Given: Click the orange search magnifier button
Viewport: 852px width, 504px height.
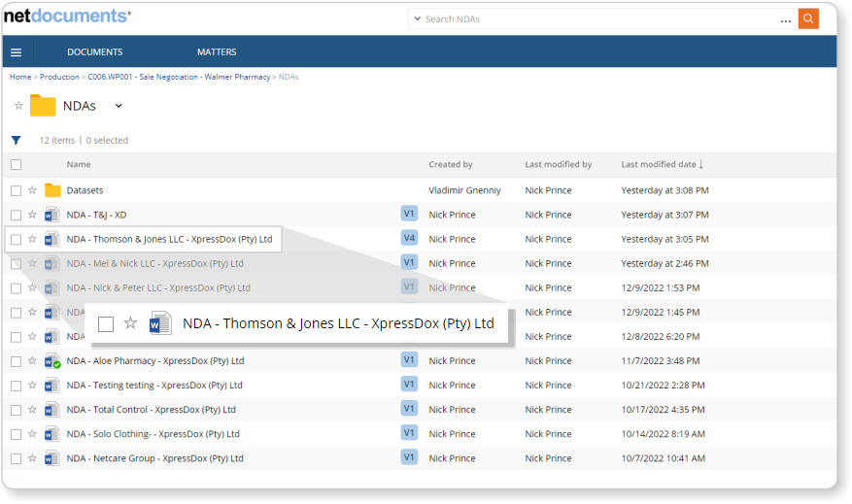Looking at the screenshot, I should (808, 19).
